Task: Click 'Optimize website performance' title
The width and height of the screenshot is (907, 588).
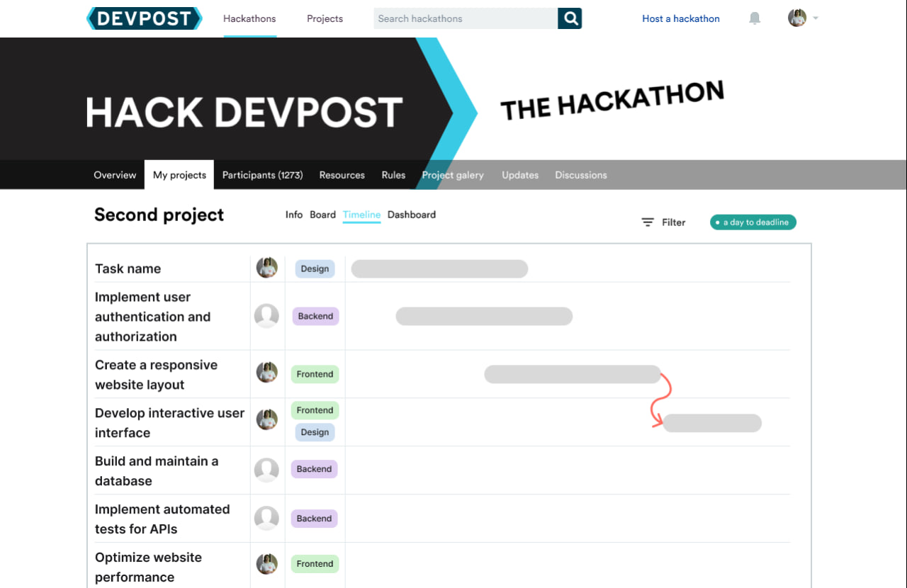Action: click(x=149, y=567)
